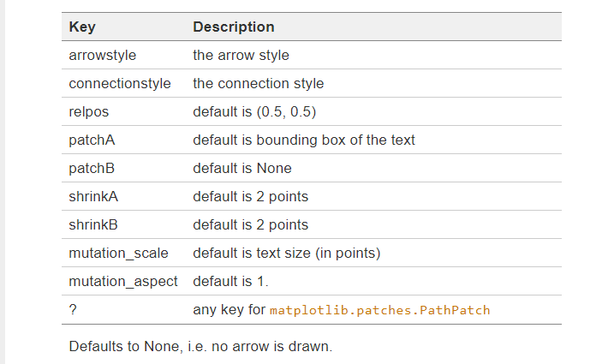Select the mutation_scale key cell
The height and width of the screenshot is (364, 602).
point(119,254)
